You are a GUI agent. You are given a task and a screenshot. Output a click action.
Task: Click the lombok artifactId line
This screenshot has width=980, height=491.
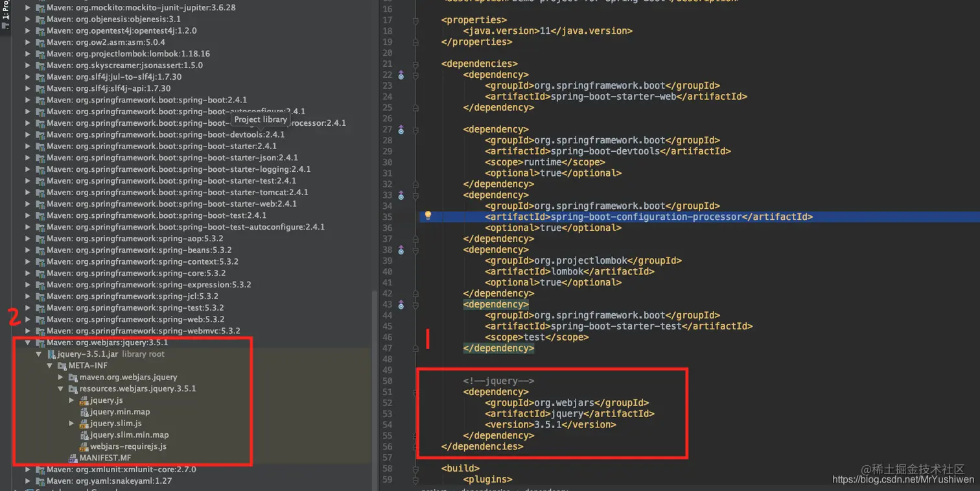[x=570, y=272]
